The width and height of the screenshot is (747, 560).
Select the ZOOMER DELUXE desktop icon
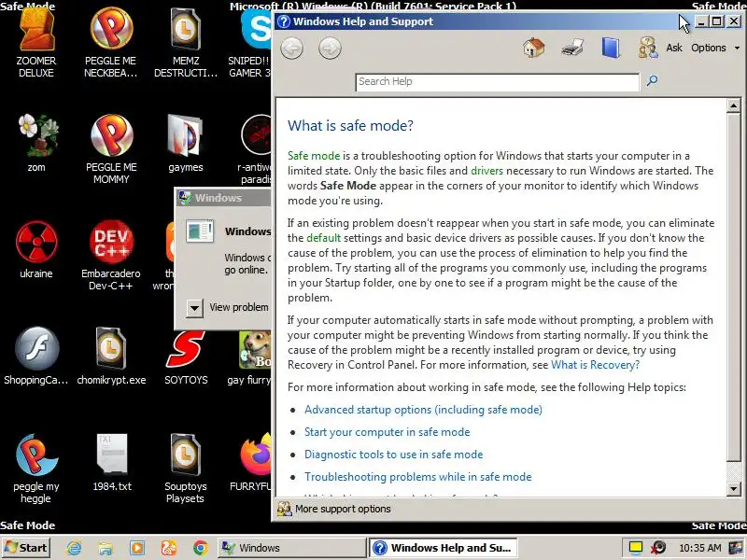(x=36, y=44)
